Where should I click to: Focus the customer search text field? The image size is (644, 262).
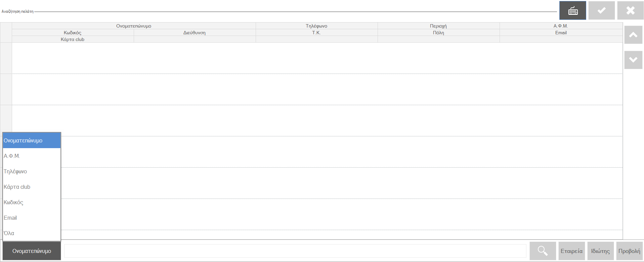click(295, 251)
